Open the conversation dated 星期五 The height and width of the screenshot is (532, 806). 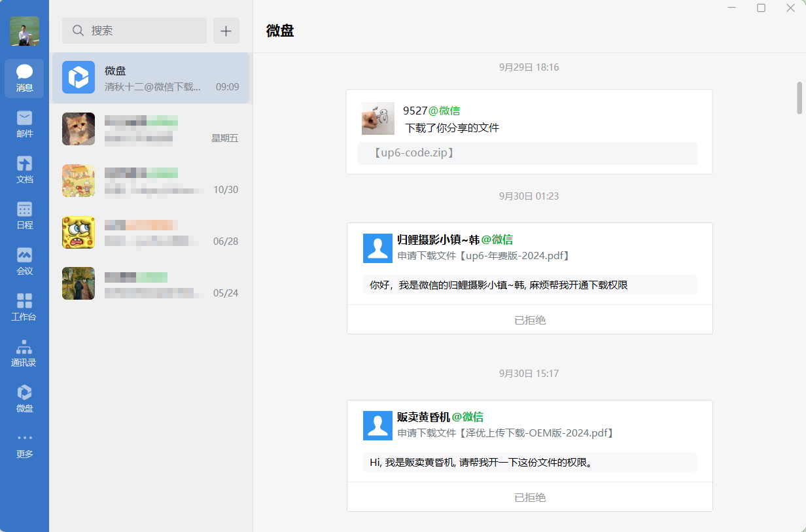[x=150, y=130]
